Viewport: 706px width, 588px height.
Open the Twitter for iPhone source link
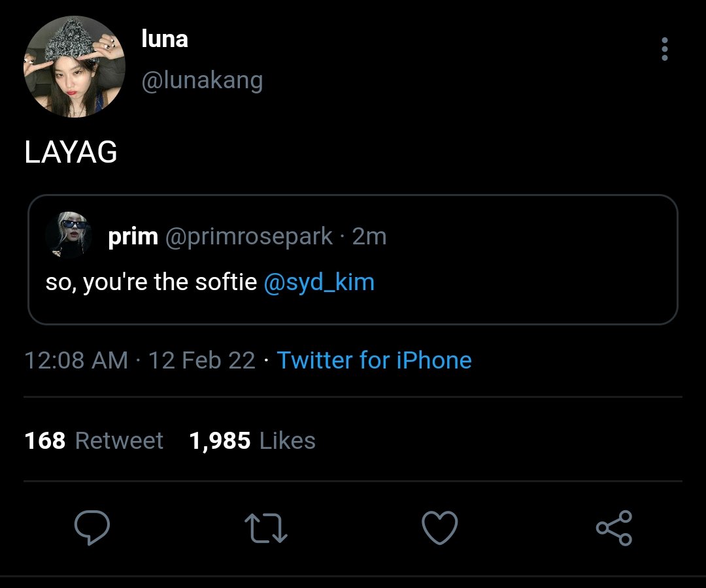tap(374, 360)
